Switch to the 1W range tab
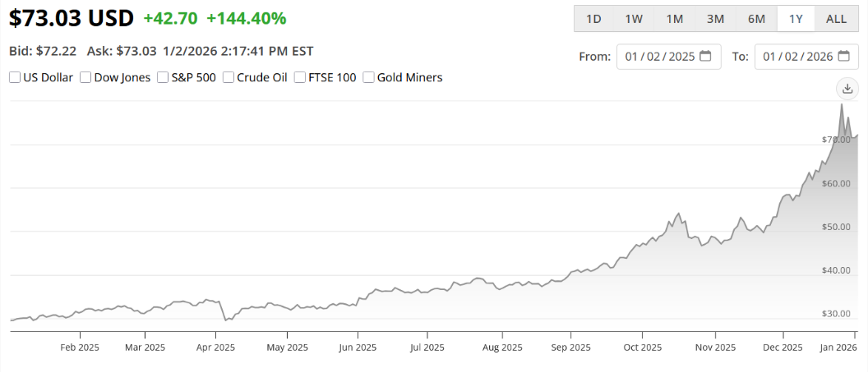Screen dimensions: 868x373 (x=634, y=19)
